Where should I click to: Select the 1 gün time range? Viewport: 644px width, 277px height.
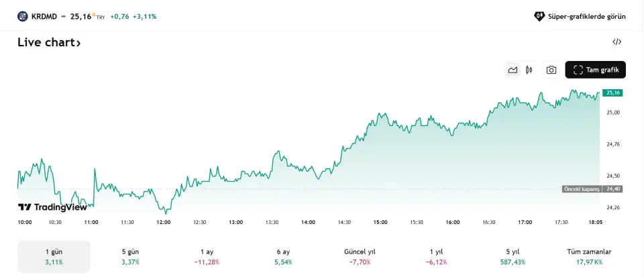point(54,256)
